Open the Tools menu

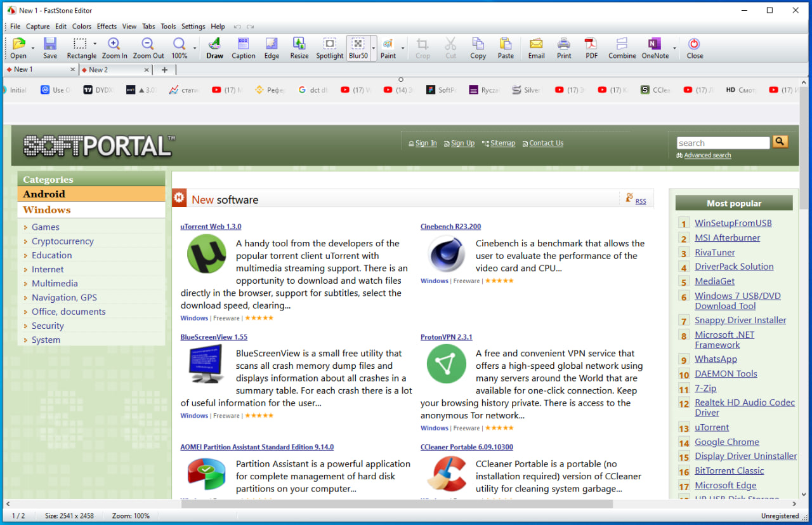(168, 27)
